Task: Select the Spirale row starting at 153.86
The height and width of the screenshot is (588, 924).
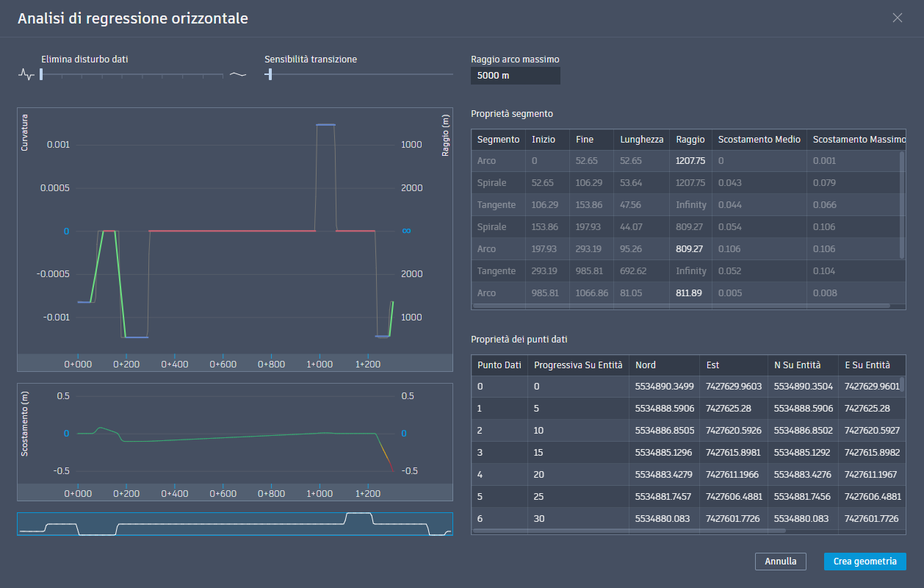Action: 688,226
